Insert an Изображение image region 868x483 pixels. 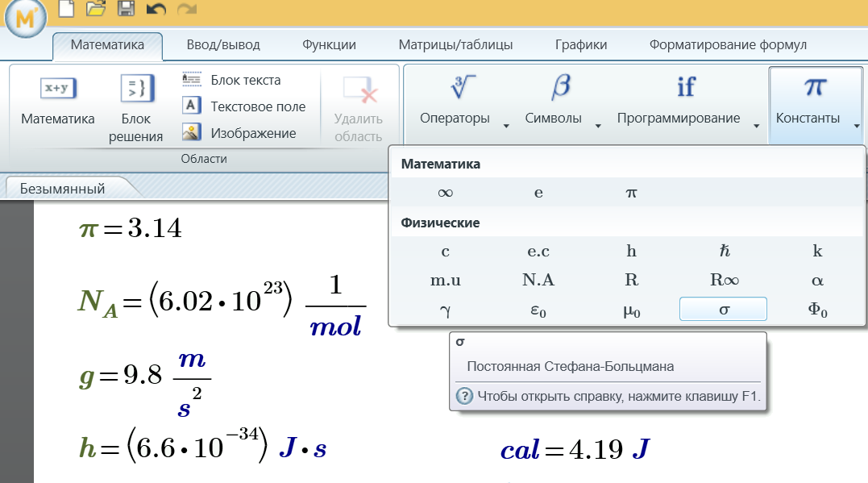click(239, 133)
